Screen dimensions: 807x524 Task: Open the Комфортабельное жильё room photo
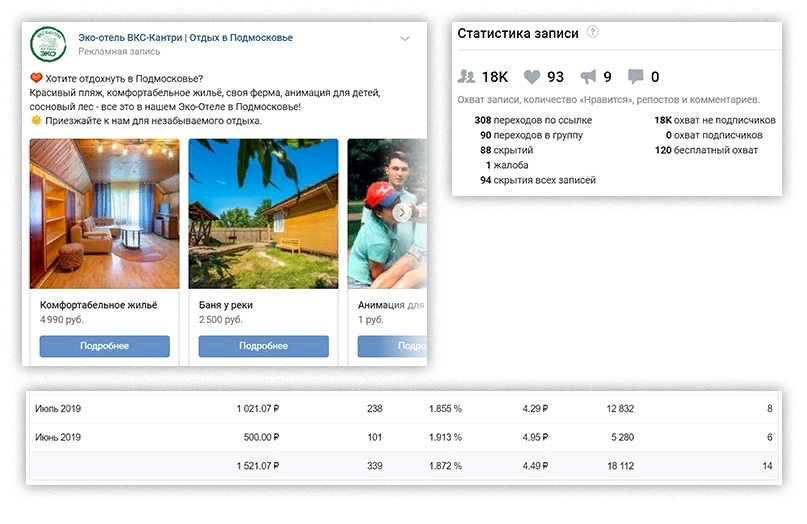coord(104,214)
